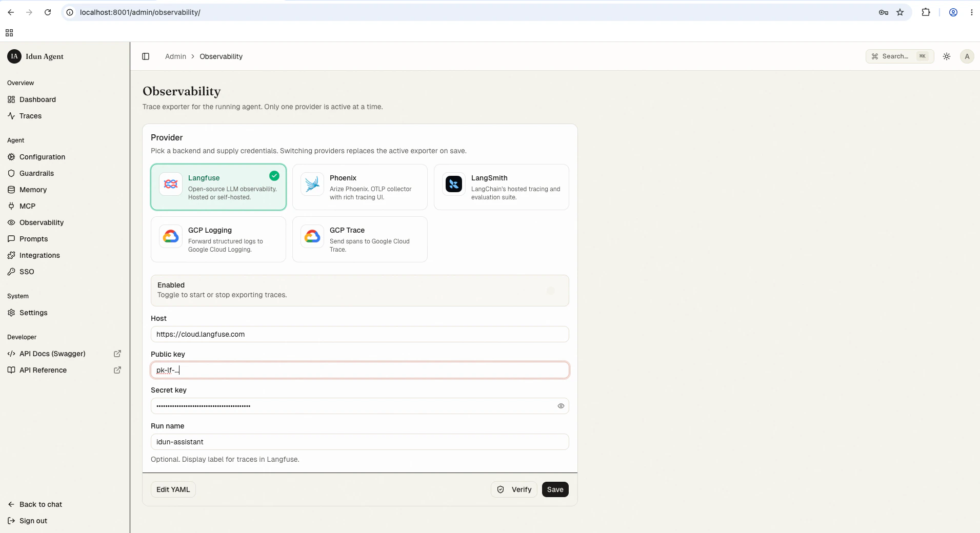Click the Phoenix bird logo

coord(312,184)
